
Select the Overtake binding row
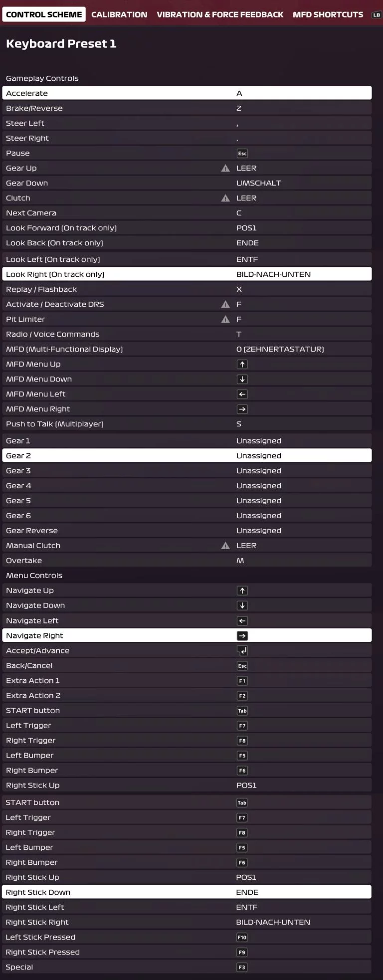pos(187,561)
